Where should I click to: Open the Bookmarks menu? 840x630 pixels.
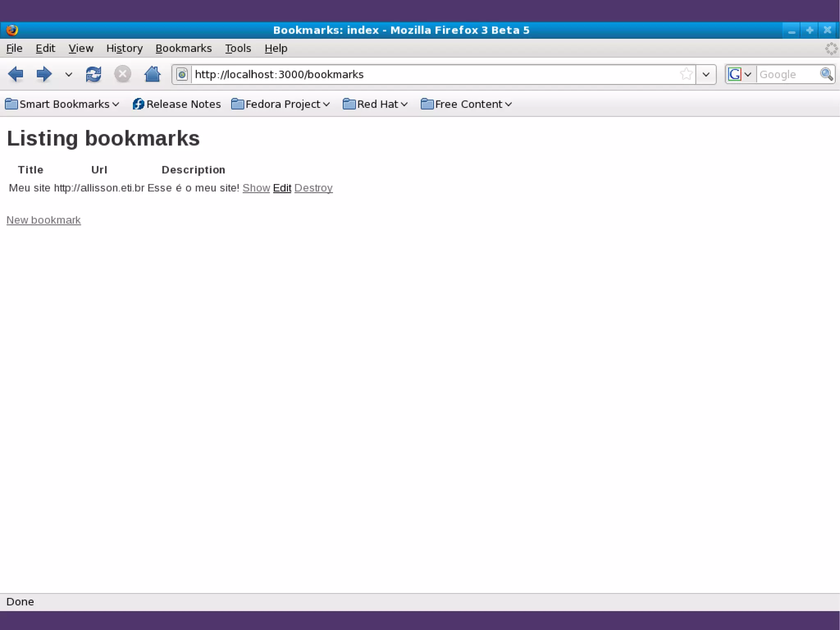[183, 48]
